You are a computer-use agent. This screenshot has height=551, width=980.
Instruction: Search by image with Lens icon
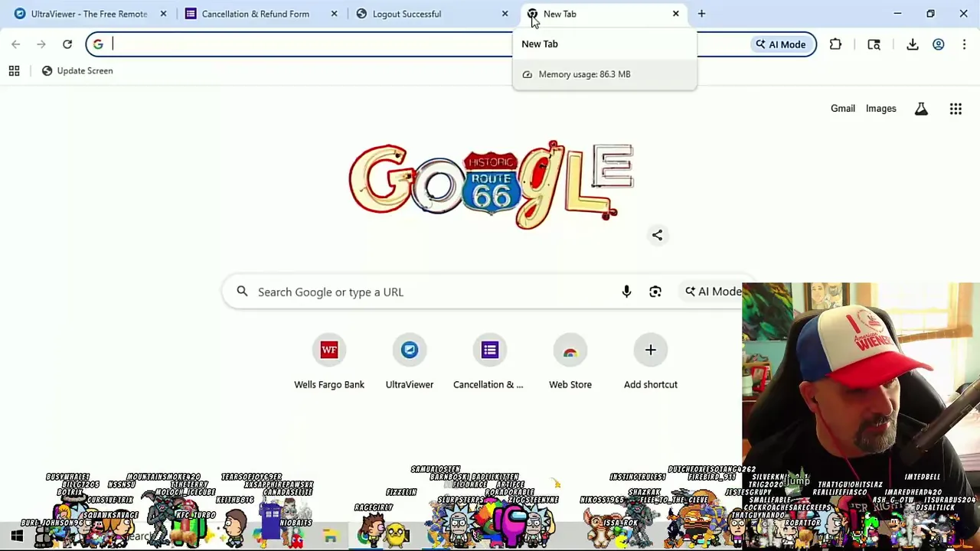[x=655, y=292]
